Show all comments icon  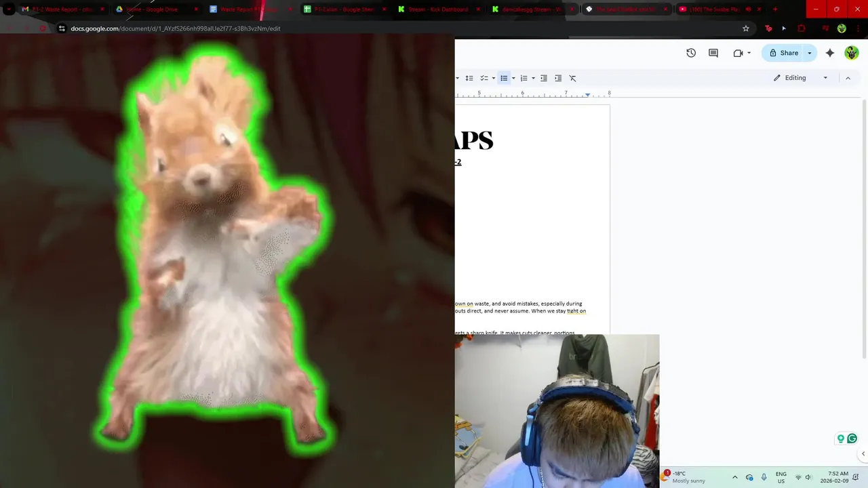(x=713, y=53)
